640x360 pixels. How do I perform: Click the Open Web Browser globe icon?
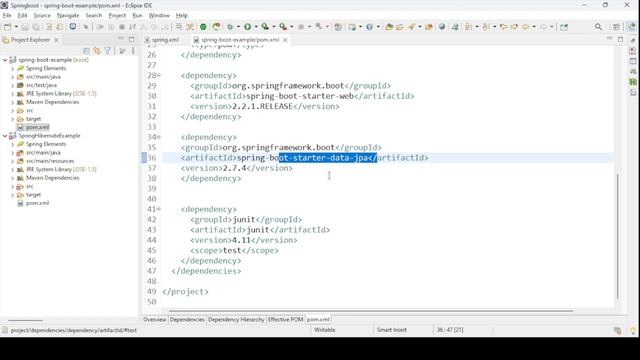442,27
